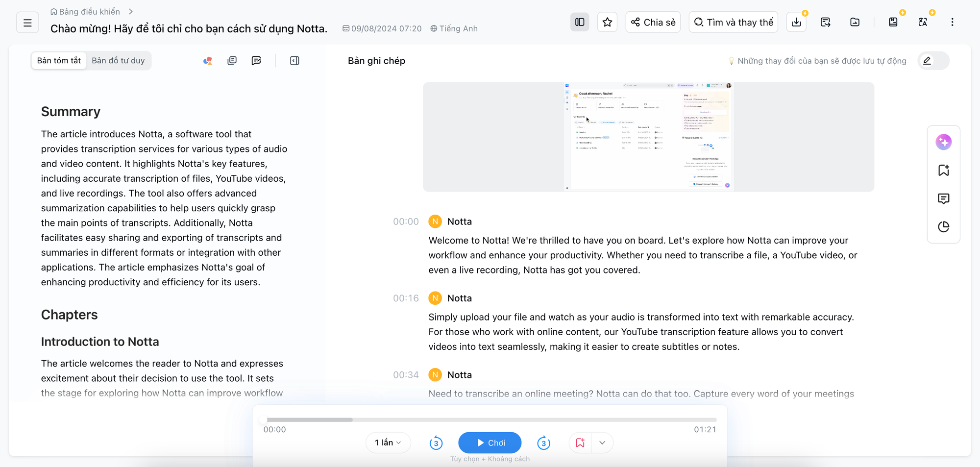
Task: Click the download export icon
Action: [x=796, y=22]
